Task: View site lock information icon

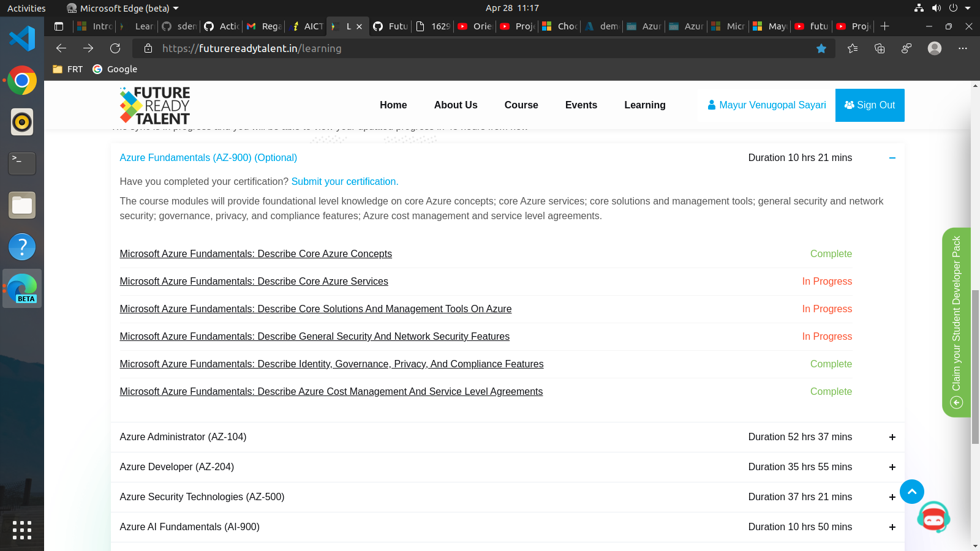Action: click(148, 48)
